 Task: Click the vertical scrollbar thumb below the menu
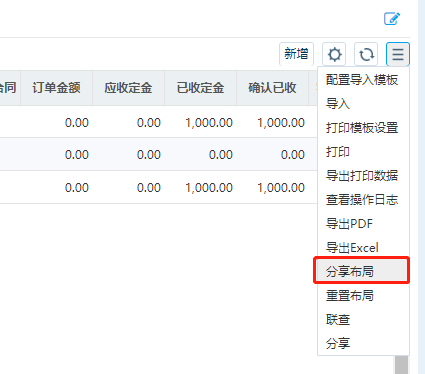coord(401,365)
